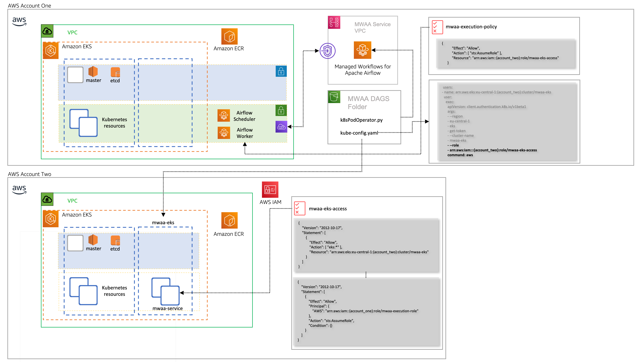Select the empty white box beside master in Account Two
Image resolution: width=644 pixels, height=362 pixels.
pyautogui.click(x=75, y=243)
